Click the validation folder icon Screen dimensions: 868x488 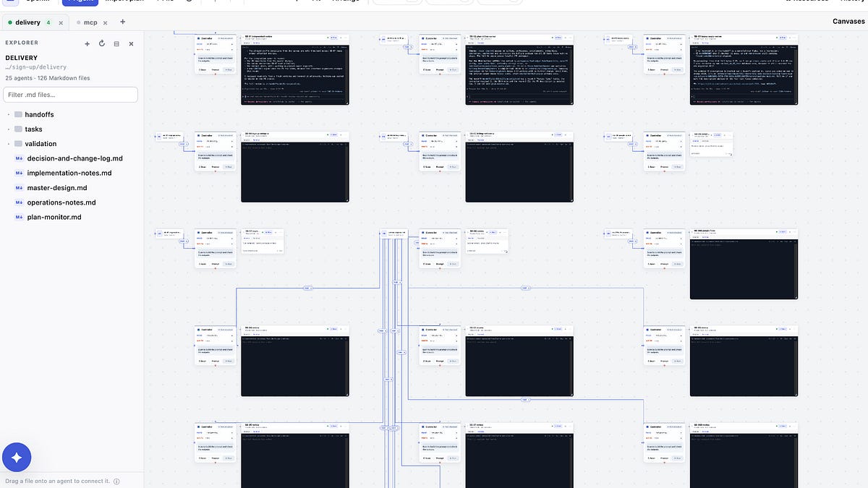click(18, 144)
